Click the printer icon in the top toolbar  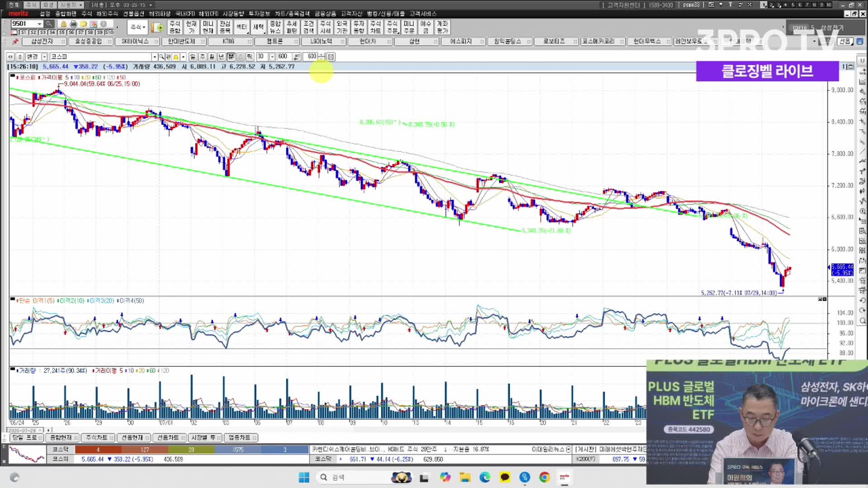pos(74,24)
